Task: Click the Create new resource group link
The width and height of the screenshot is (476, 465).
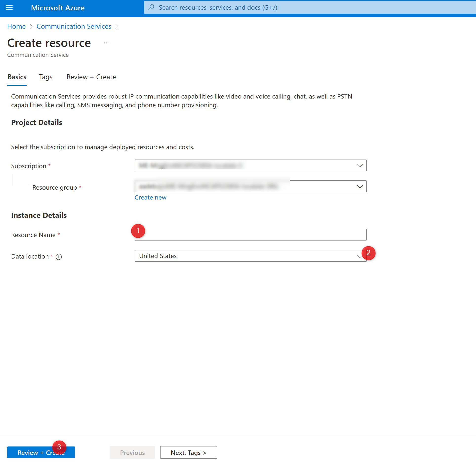Action: pos(150,198)
